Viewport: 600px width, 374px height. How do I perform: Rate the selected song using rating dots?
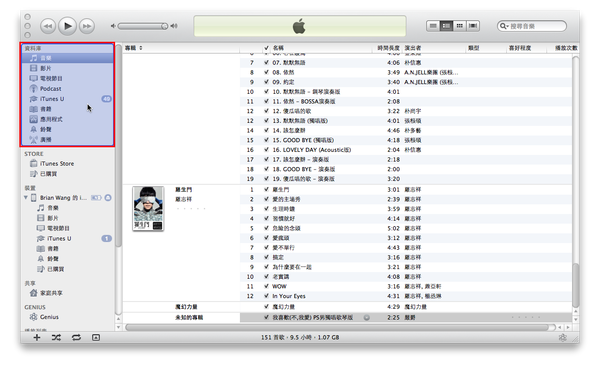tap(526, 317)
